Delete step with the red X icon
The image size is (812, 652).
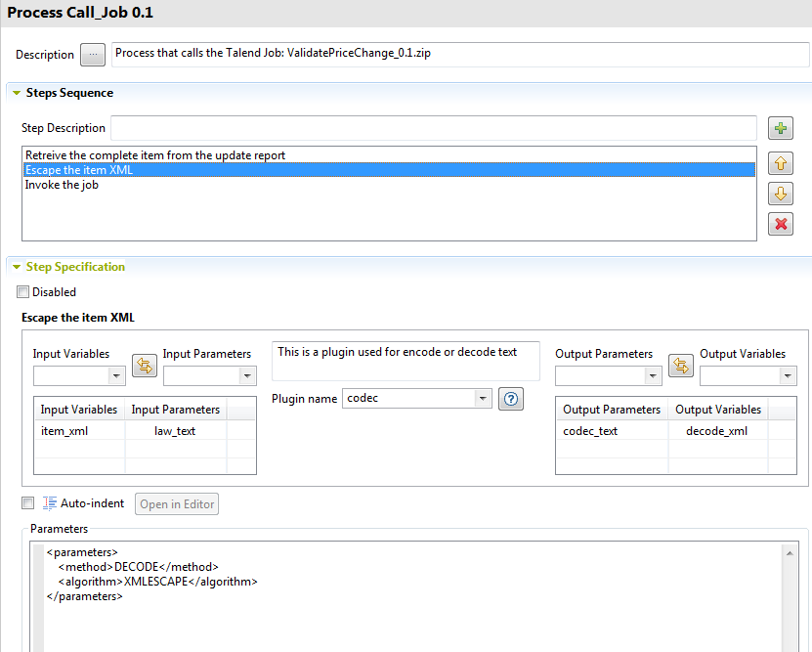[780, 225]
